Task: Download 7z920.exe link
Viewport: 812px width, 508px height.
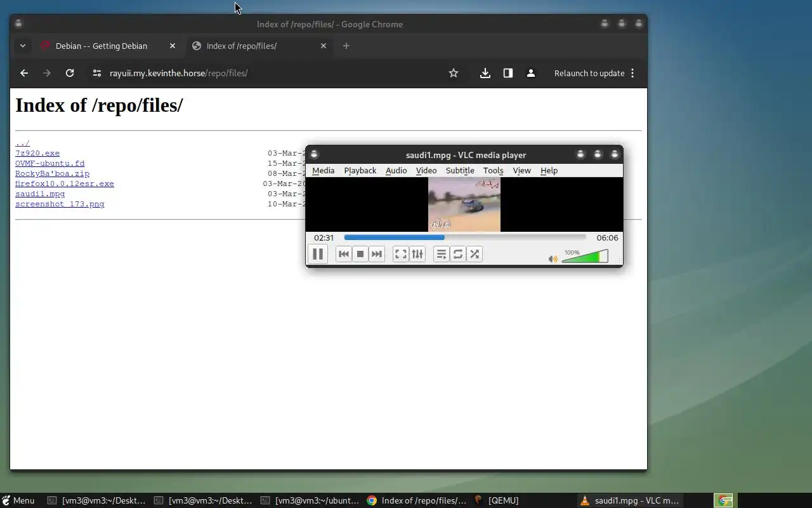Action: pyautogui.click(x=37, y=153)
